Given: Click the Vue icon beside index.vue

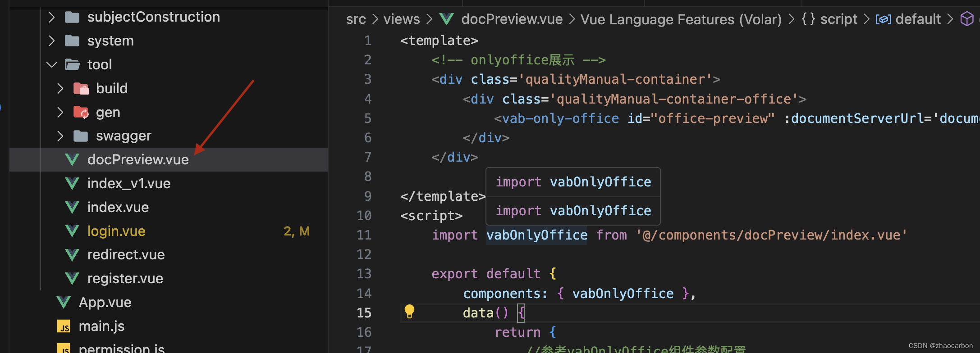Looking at the screenshot, I should [x=72, y=208].
